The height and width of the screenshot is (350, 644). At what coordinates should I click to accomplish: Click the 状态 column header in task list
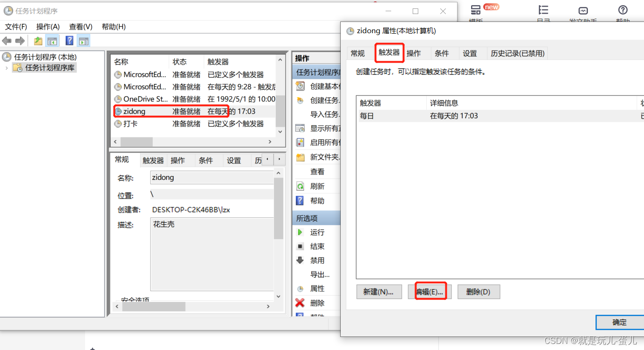pos(186,62)
